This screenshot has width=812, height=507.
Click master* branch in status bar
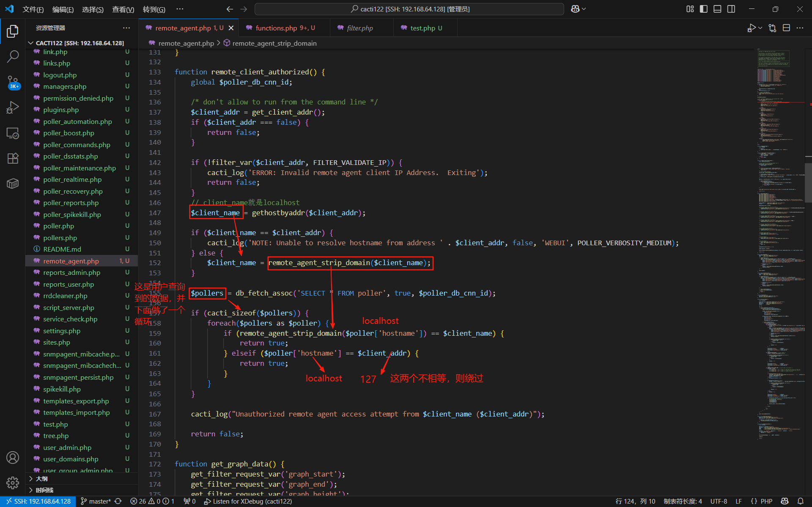click(x=96, y=501)
